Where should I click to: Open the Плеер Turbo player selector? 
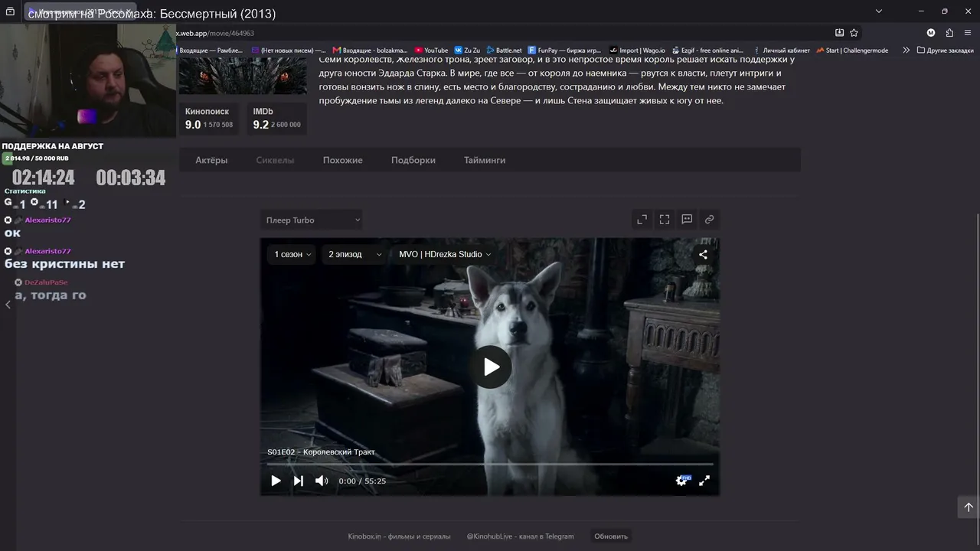pyautogui.click(x=312, y=220)
